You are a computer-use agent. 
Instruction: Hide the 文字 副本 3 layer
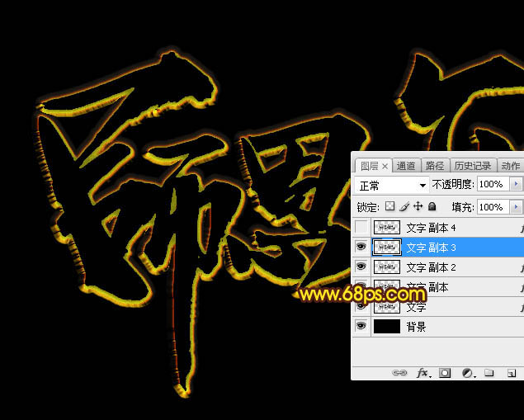(x=361, y=247)
